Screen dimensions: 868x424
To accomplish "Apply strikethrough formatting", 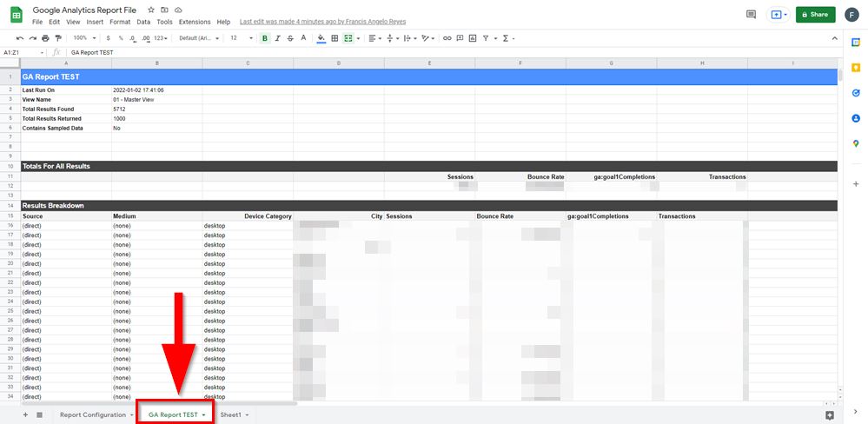I will pos(290,38).
